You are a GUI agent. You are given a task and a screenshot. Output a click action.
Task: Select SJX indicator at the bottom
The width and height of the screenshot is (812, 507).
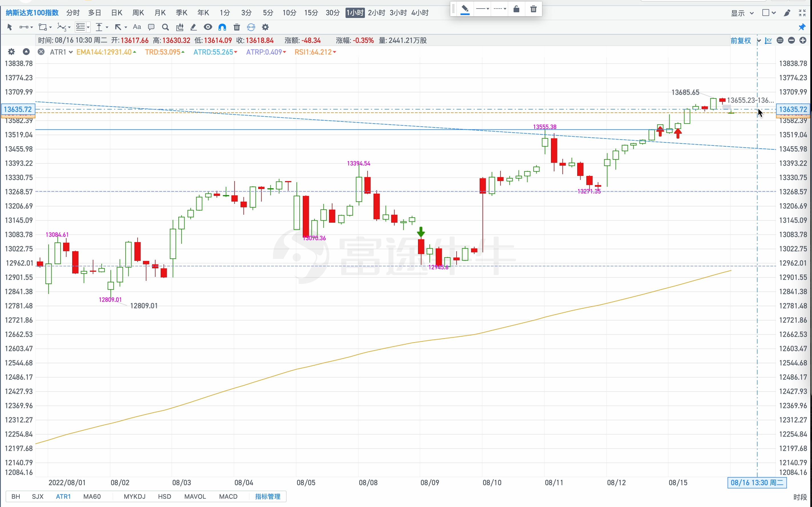click(38, 496)
